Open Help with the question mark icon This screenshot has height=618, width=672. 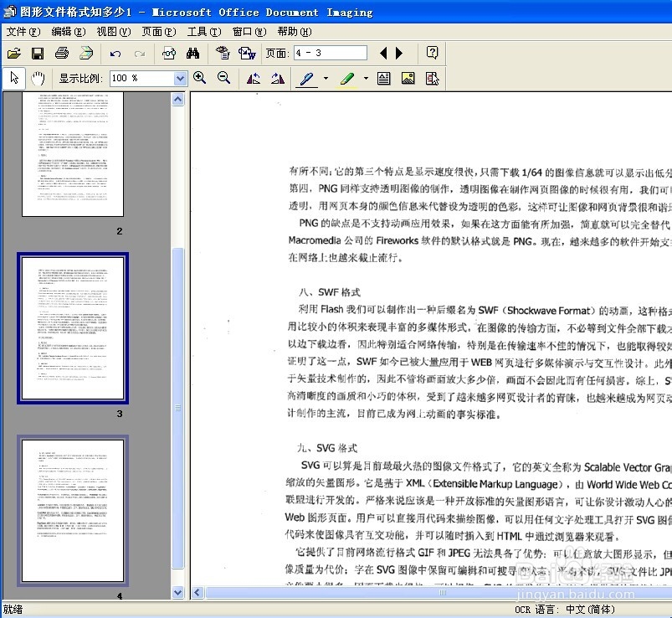tap(432, 53)
